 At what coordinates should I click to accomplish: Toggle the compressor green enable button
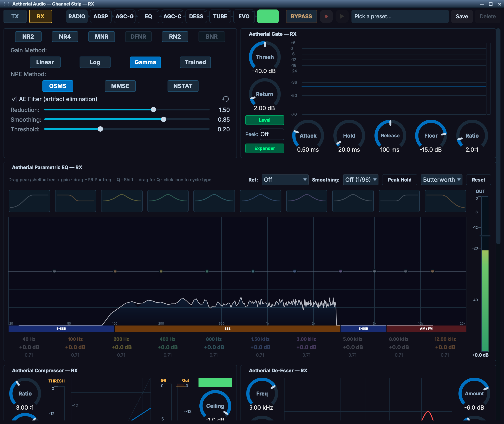[215, 382]
